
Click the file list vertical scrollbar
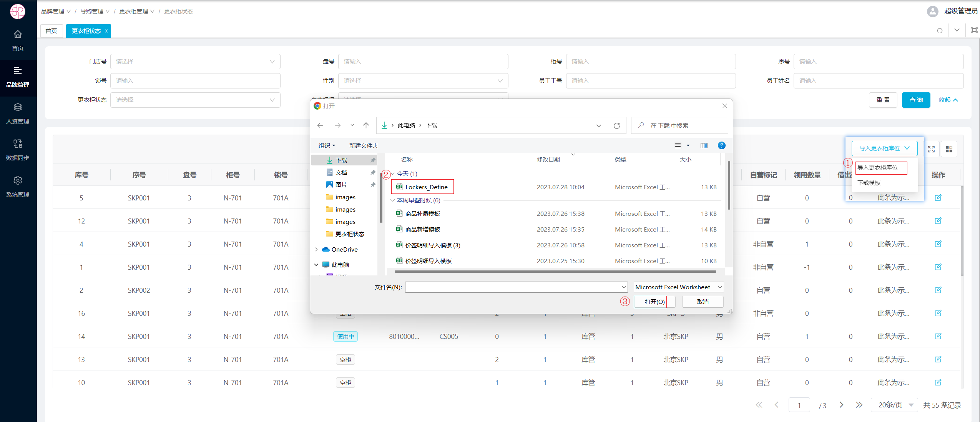coord(728,186)
